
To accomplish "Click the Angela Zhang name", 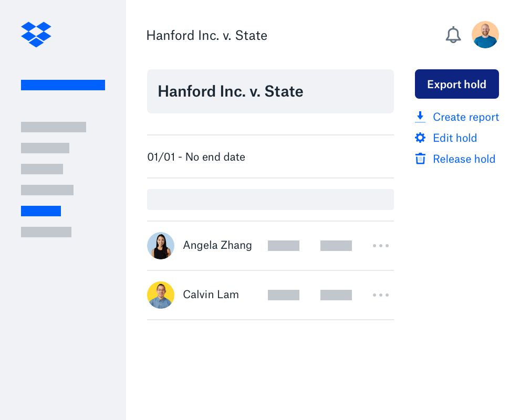I will click(217, 245).
